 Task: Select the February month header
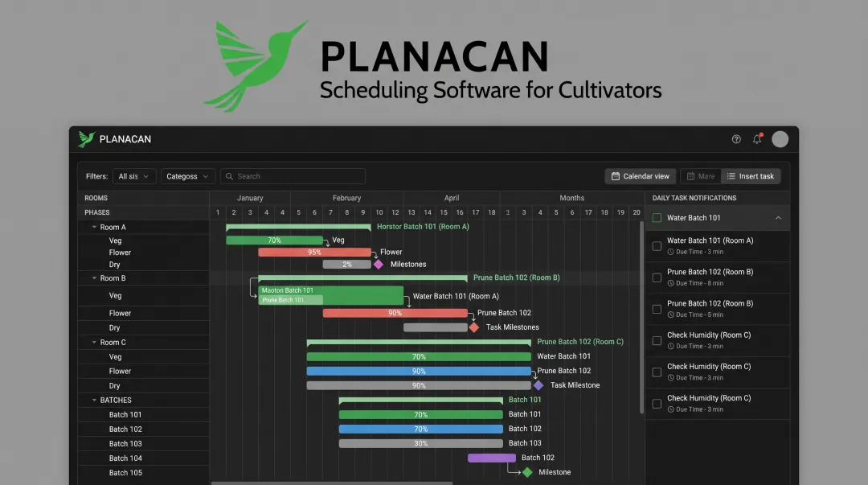click(346, 198)
